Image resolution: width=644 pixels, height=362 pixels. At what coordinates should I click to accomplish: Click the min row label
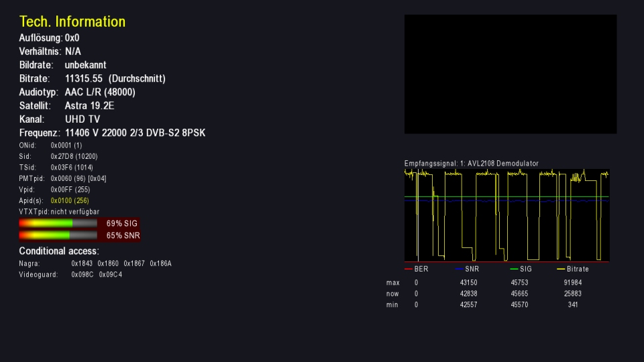coord(392,305)
